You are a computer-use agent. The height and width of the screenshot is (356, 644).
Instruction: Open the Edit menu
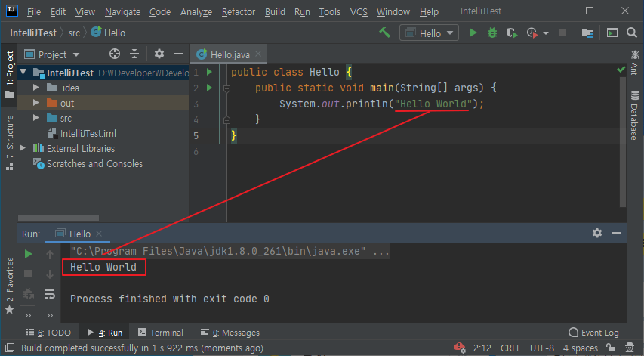[x=58, y=12]
